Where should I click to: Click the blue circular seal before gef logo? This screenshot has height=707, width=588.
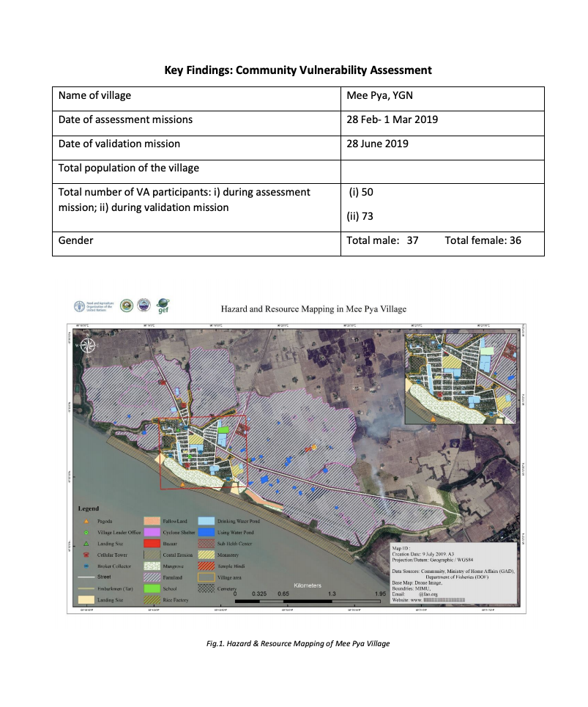[x=144, y=306]
